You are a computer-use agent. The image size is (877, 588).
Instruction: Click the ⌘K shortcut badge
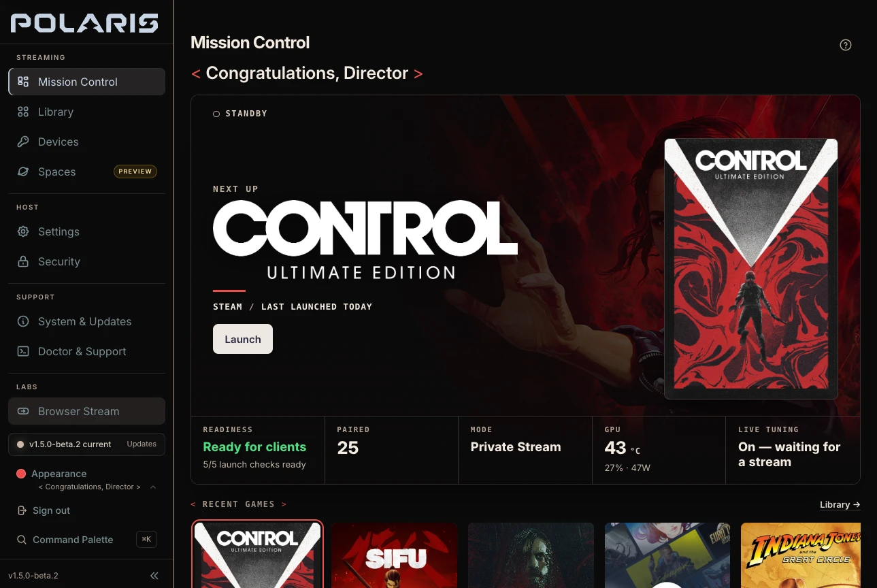click(x=146, y=540)
